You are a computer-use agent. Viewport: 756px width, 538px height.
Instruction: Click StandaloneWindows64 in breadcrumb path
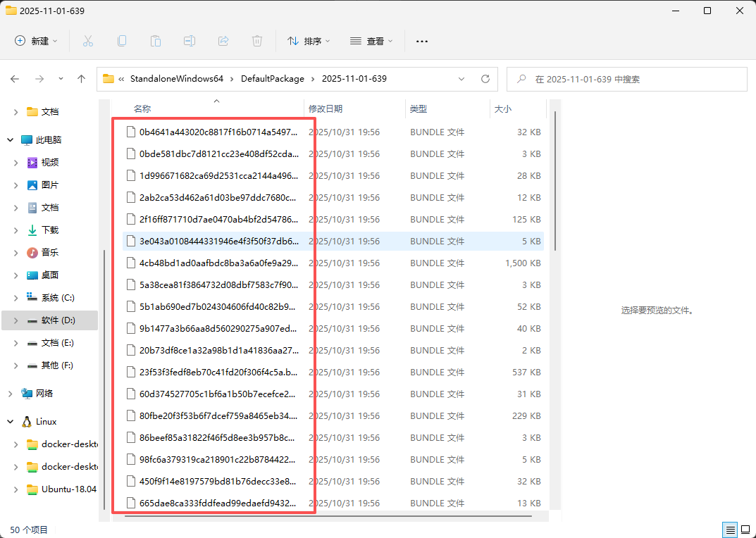pos(177,79)
